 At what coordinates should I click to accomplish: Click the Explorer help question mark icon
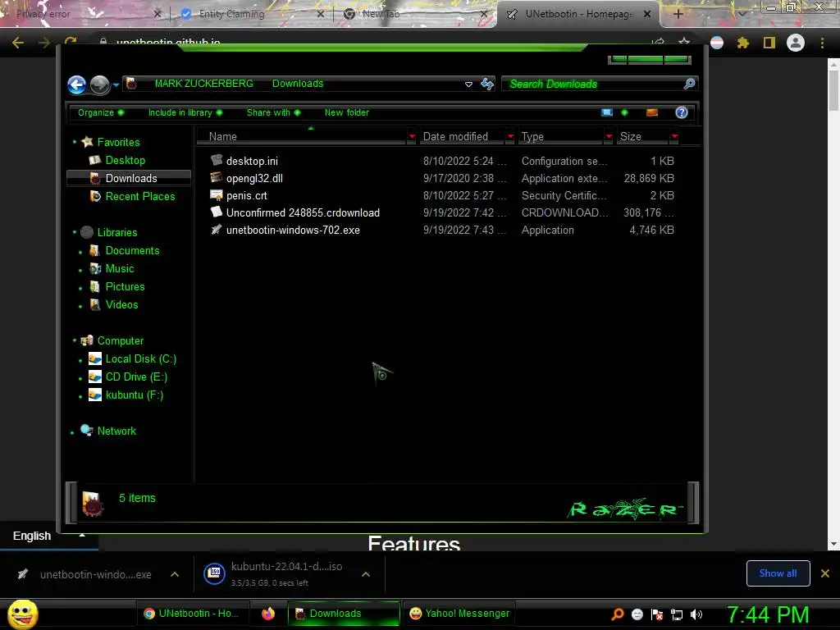point(682,112)
